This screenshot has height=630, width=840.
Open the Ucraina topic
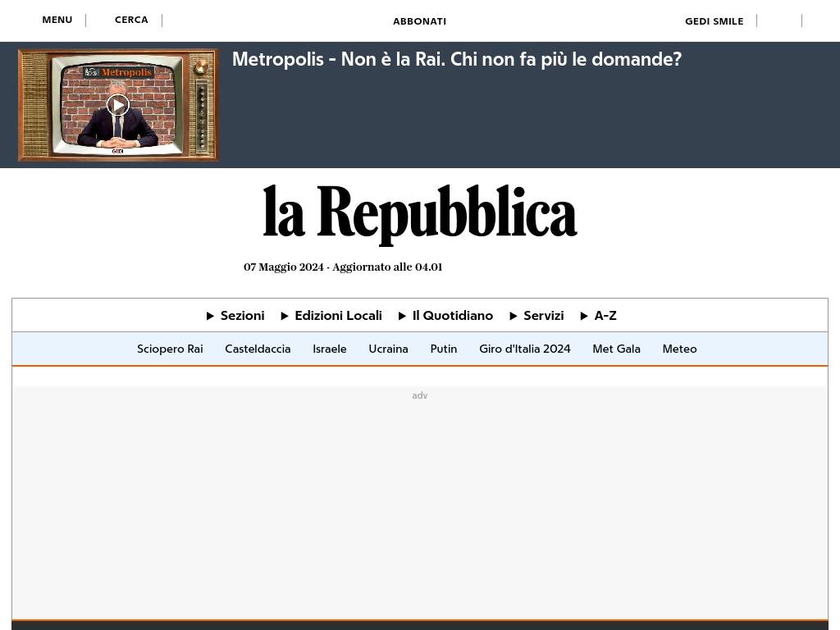pos(388,349)
